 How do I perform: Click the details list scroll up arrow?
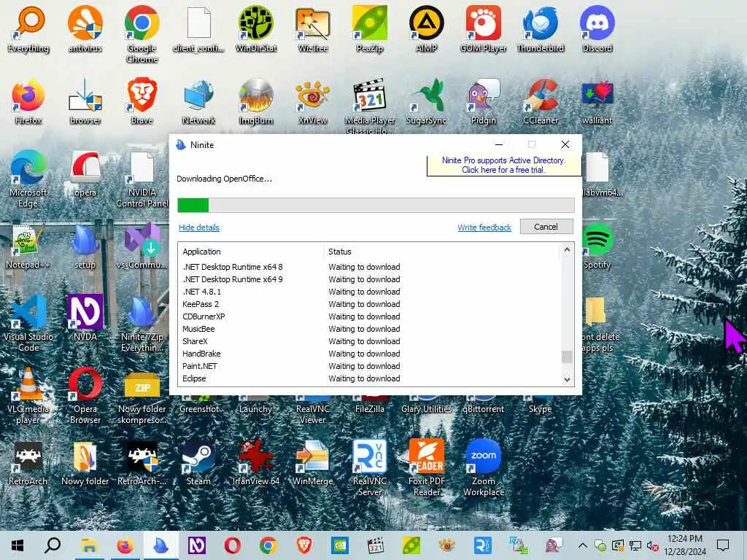[567, 249]
